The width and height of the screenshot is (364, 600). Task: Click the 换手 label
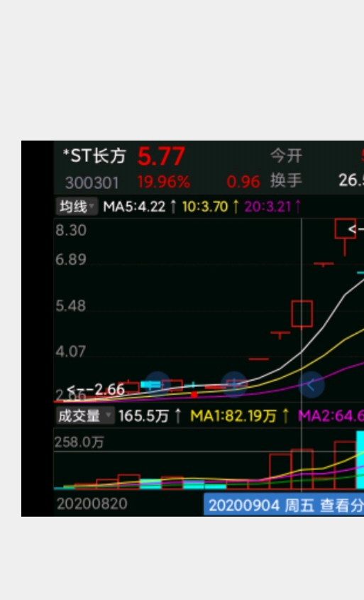point(287,180)
